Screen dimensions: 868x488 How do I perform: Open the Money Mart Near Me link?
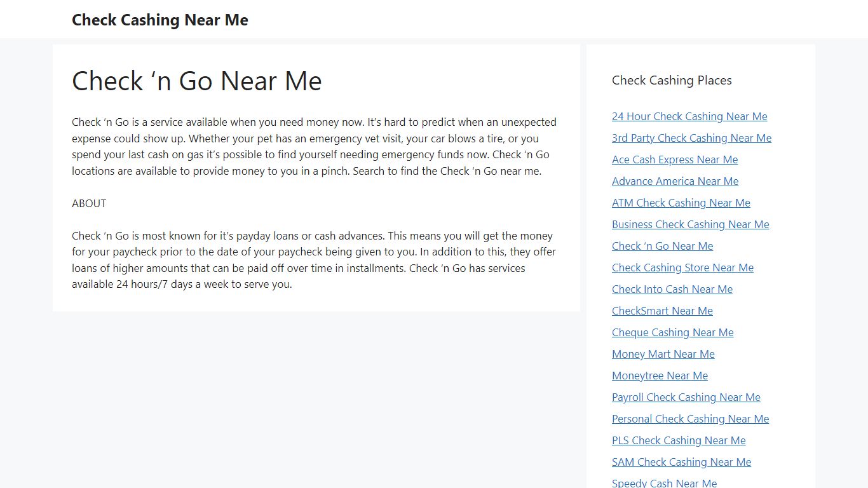(x=663, y=354)
